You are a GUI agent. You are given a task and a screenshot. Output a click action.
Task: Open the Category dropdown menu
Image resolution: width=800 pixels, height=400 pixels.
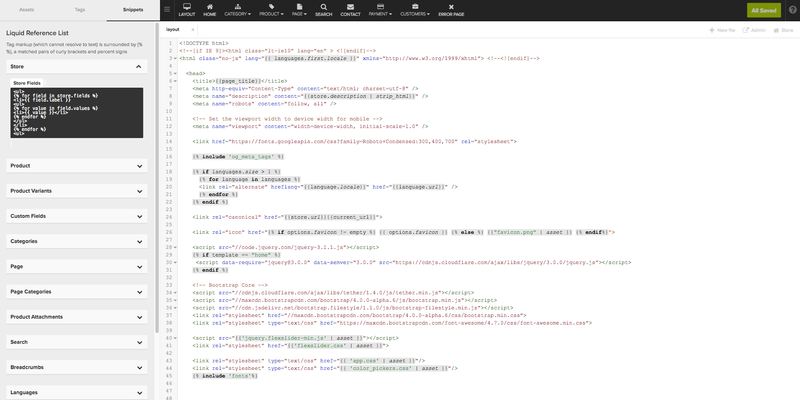click(x=238, y=10)
